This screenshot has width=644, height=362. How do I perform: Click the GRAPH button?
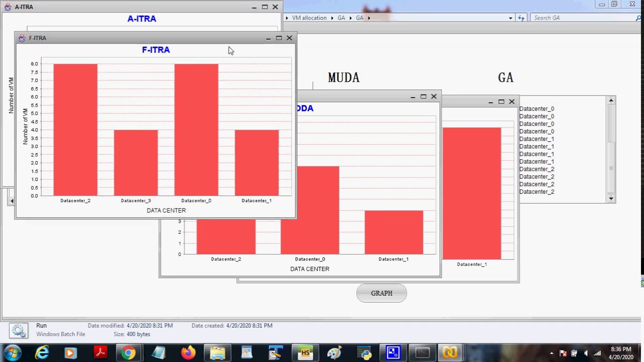coord(381,293)
